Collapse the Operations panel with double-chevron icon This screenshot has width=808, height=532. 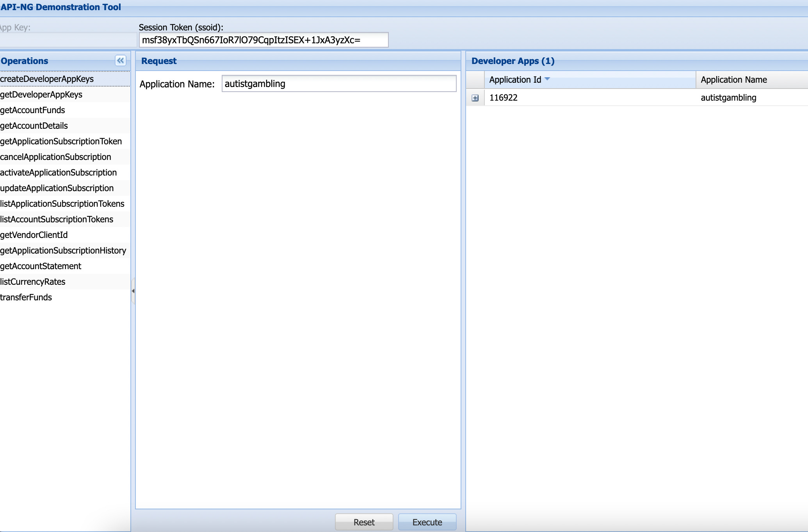[x=120, y=60]
